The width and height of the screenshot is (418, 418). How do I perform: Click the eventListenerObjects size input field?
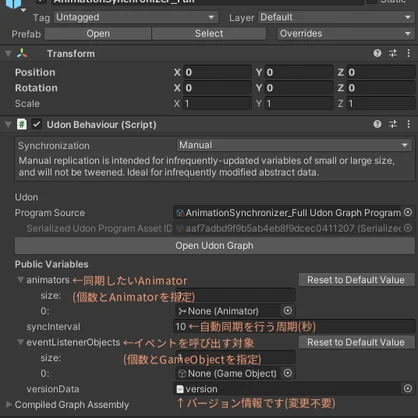click(x=235, y=358)
